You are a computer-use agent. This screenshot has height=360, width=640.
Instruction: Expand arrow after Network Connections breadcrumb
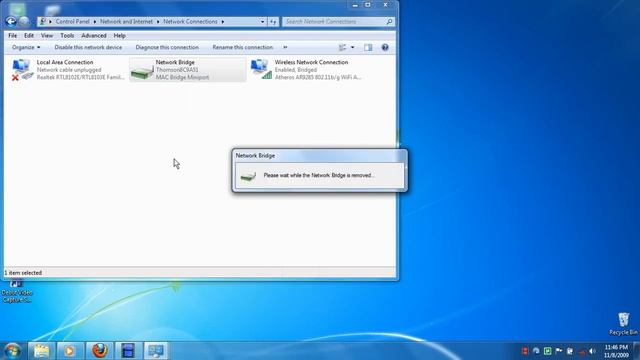223,22
